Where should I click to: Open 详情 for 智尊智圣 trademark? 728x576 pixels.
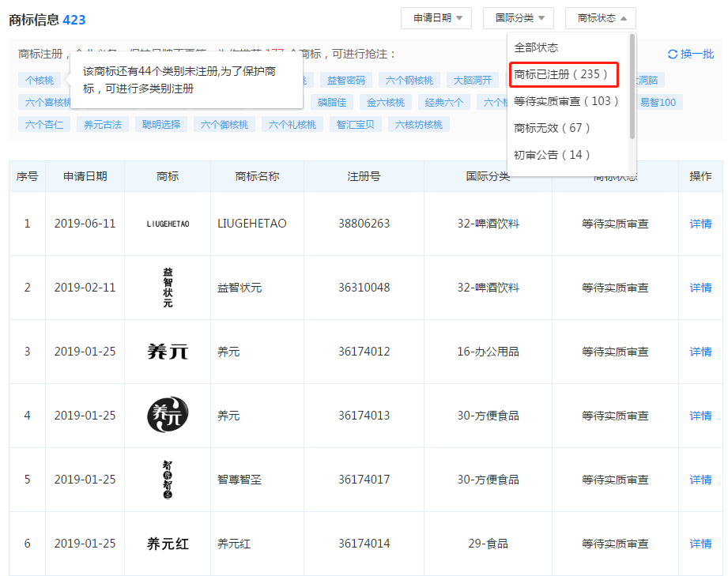point(700,480)
